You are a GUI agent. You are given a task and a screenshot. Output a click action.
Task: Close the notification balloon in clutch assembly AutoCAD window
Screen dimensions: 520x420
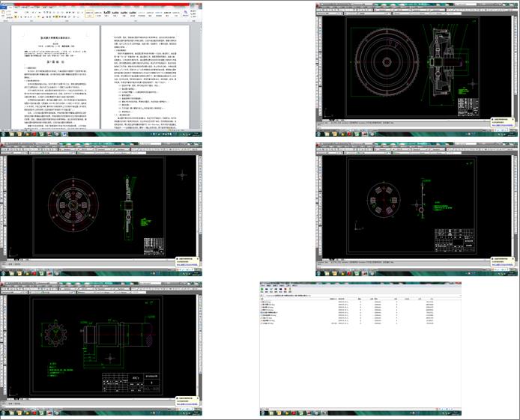pyautogui.click(x=513, y=119)
